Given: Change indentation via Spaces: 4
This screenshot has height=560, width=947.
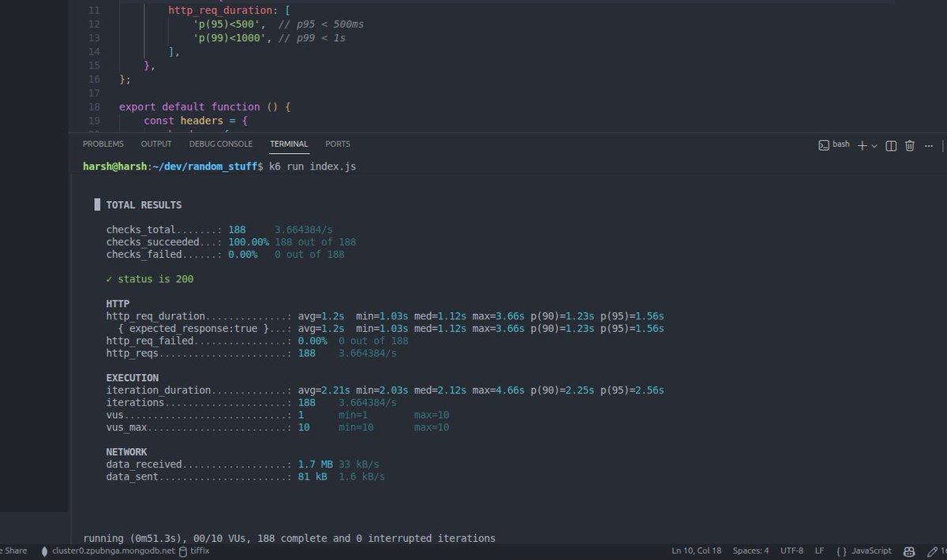Looking at the screenshot, I should (750, 551).
